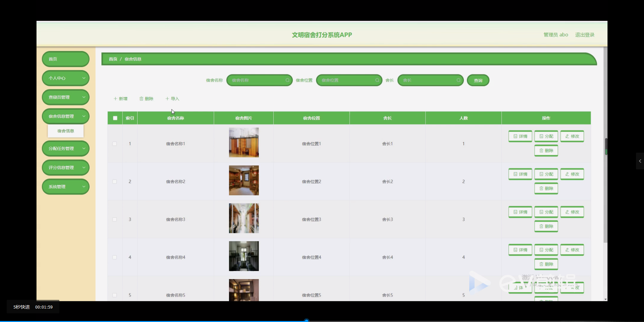Viewport: 644px width, 322px height.
Task: Open 详情 details for dorm 宿舍名称1
Action: 520,136
